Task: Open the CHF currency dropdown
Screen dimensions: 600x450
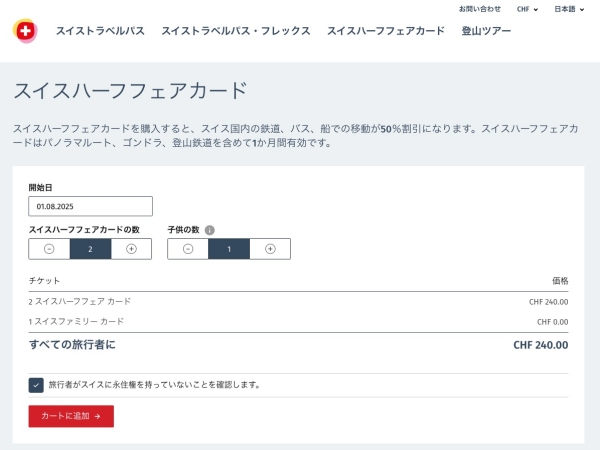Action: tap(527, 9)
